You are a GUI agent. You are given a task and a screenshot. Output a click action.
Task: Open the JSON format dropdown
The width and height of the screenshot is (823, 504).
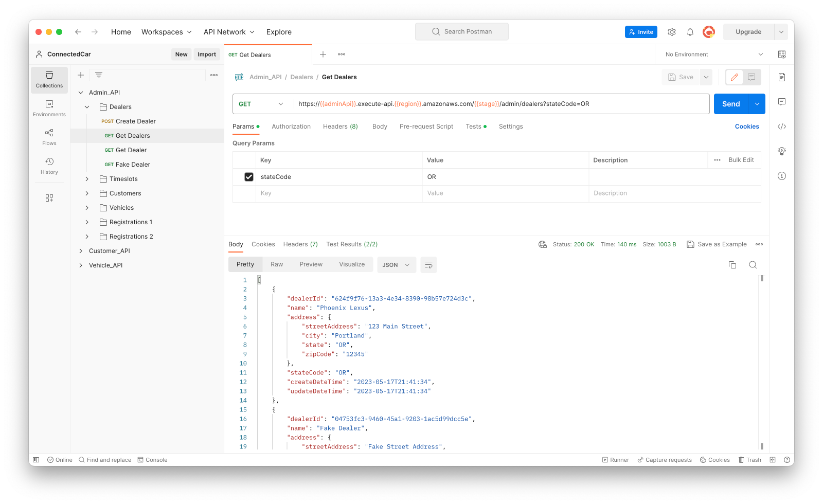click(397, 265)
